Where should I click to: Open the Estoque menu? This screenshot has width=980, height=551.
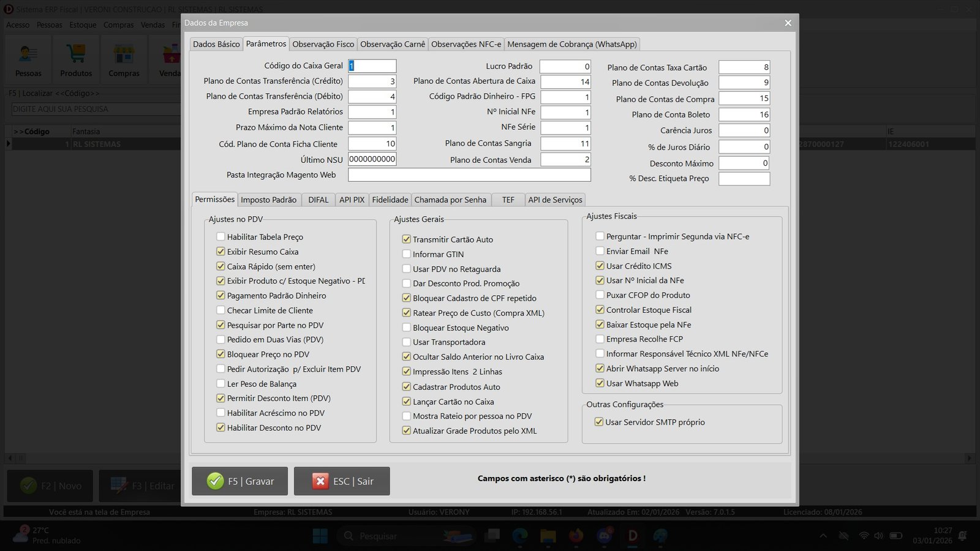pyautogui.click(x=83, y=25)
